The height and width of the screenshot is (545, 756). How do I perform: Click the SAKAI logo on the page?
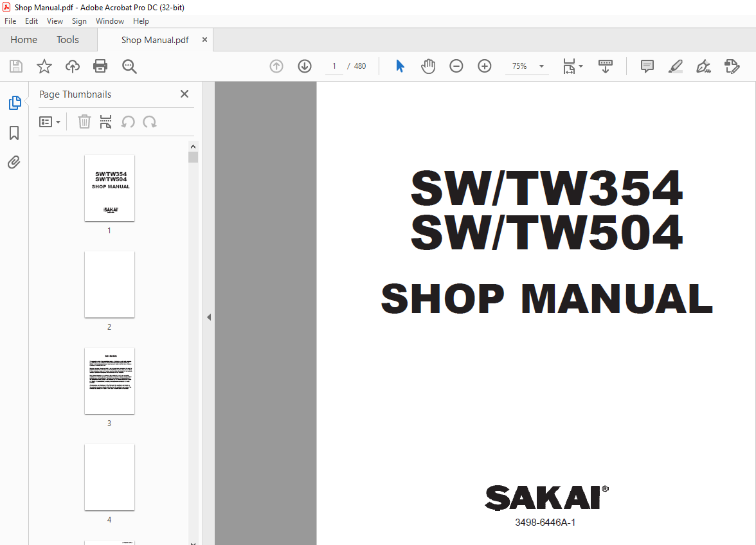546,498
